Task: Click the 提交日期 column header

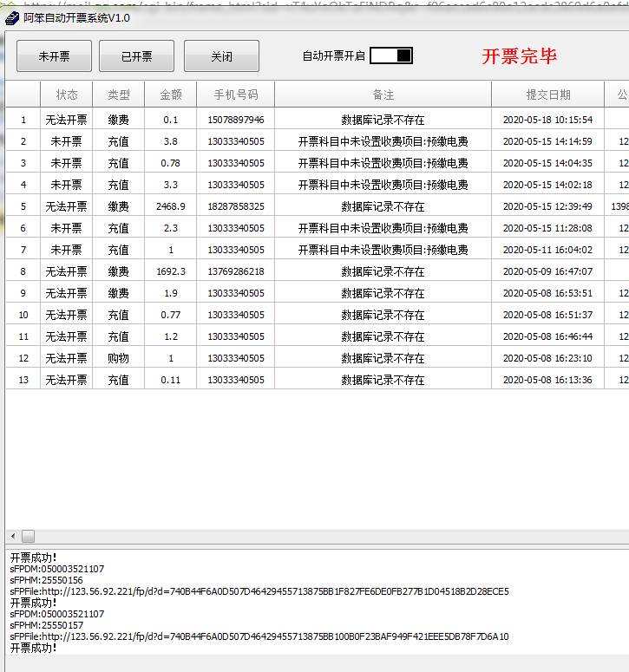Action: pyautogui.click(x=548, y=95)
